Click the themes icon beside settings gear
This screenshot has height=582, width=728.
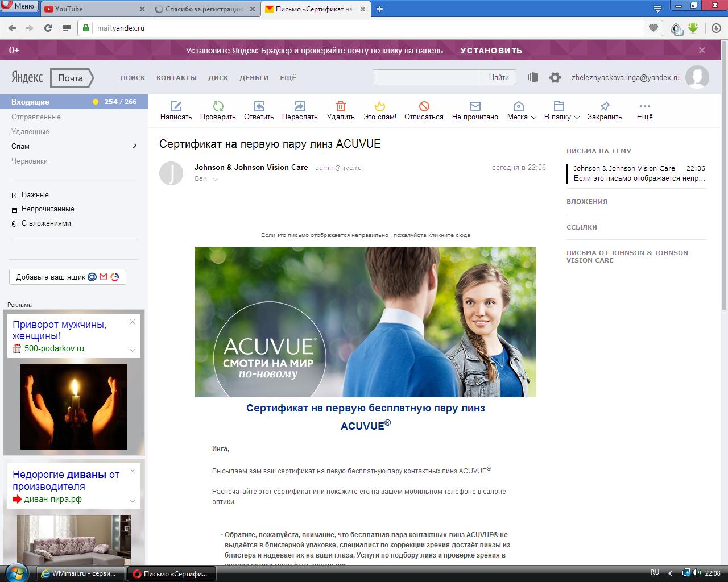click(x=533, y=77)
